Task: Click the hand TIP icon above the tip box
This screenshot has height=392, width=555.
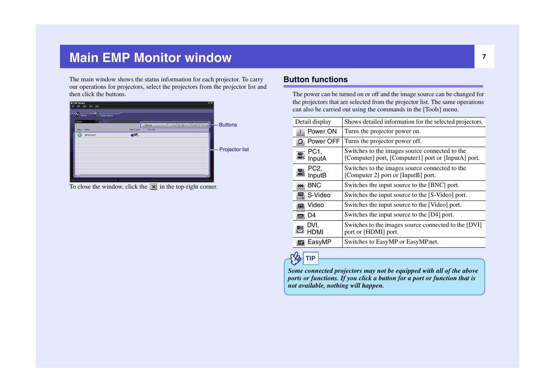Action: tap(296, 258)
